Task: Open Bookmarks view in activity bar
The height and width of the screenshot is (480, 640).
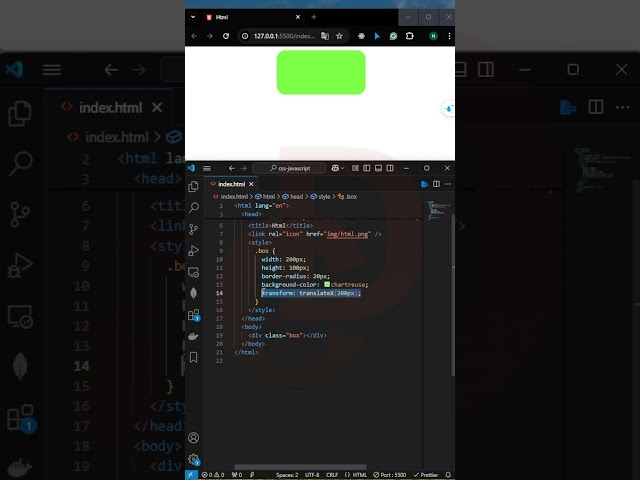Action: 193,357
